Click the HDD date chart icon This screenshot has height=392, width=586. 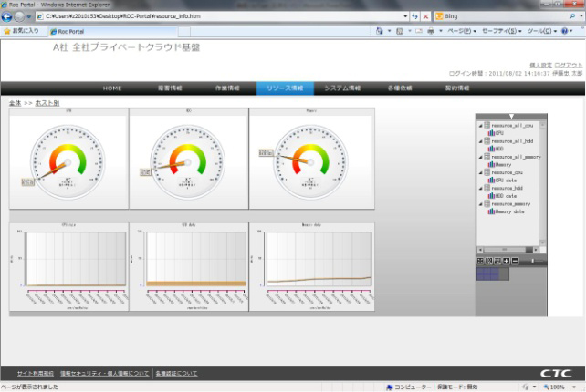pos(490,196)
